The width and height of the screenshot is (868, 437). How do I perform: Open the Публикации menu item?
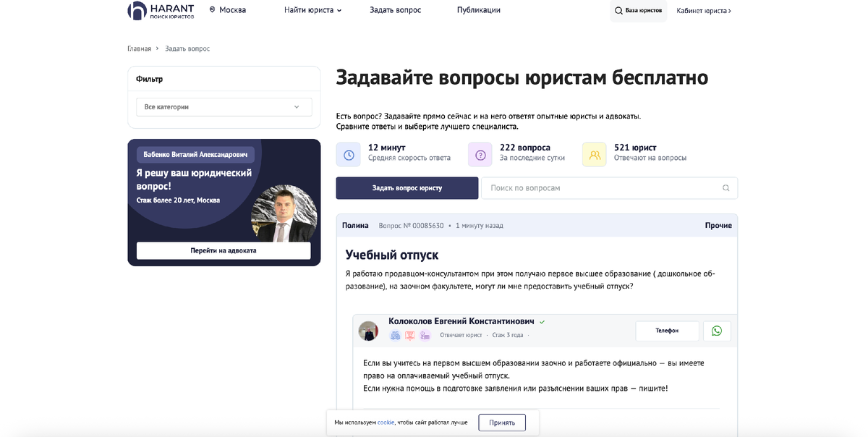click(477, 9)
